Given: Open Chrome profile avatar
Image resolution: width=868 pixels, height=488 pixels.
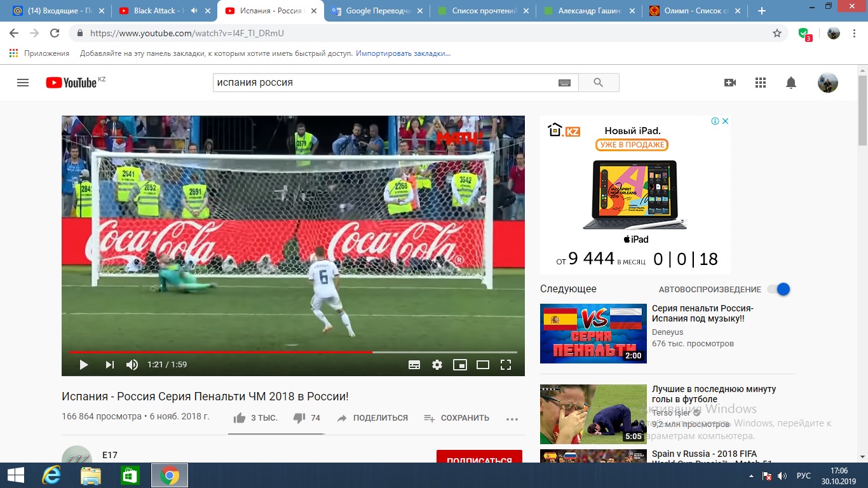Looking at the screenshot, I should pyautogui.click(x=834, y=33).
